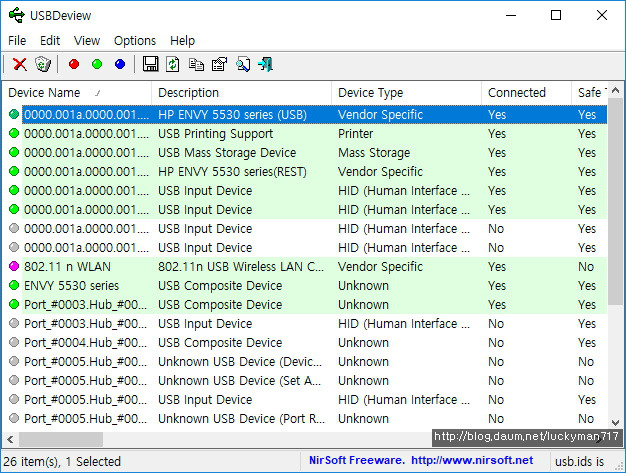Click the red circle disconnect device icon
This screenshot has height=473, width=626.
tap(74, 64)
